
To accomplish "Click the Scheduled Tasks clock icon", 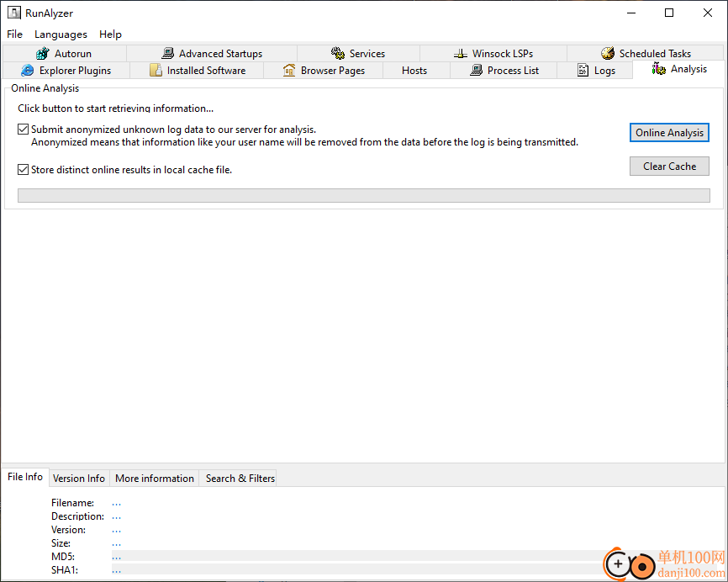I will [608, 54].
